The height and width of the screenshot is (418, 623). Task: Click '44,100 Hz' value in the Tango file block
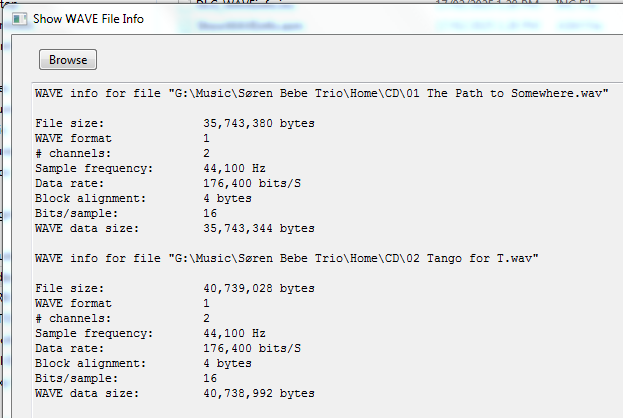click(234, 333)
